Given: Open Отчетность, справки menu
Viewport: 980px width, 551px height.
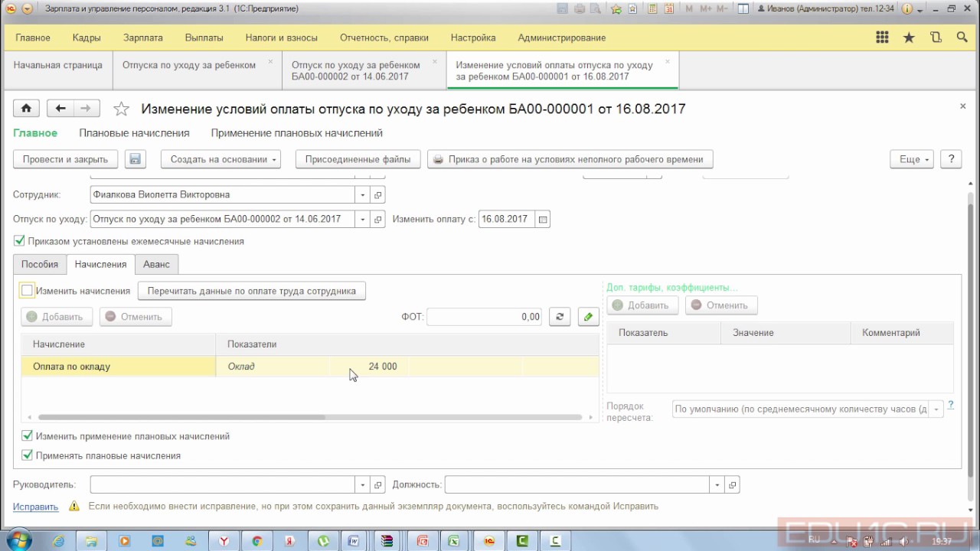Looking at the screenshot, I should [384, 37].
